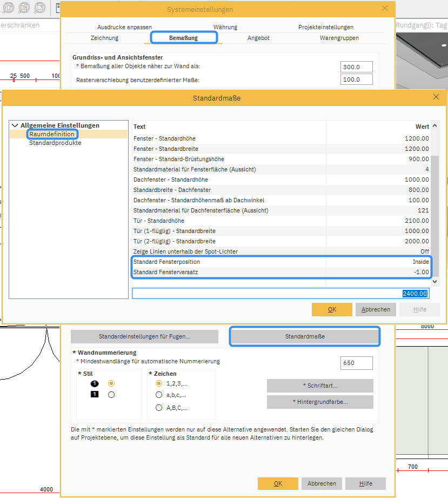Viewport: 448px width, 498px height.
Task: Select Standardprodukte in the settings tree
Action: click(x=55, y=143)
